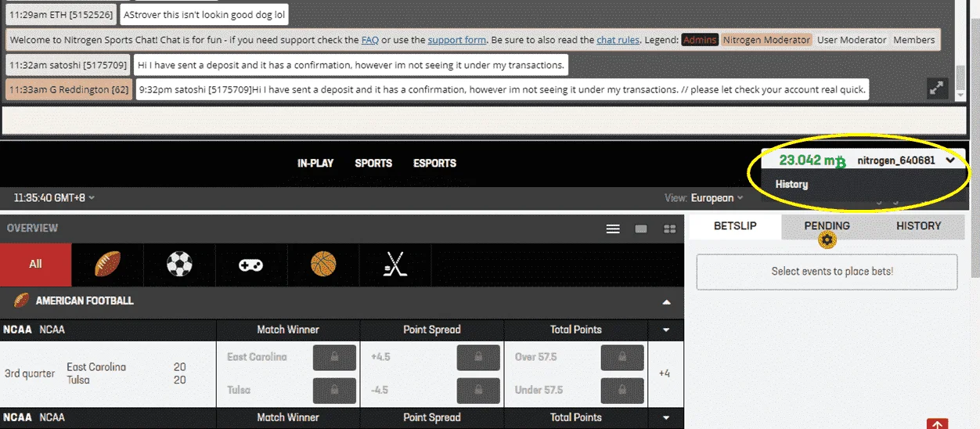This screenshot has width=980, height=429.
Task: Select the American football sport filter icon
Action: (107, 265)
